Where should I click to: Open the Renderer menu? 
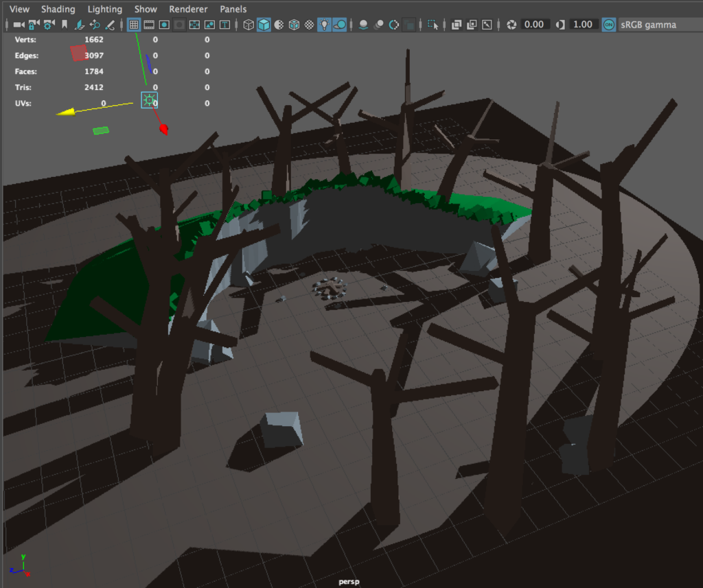(x=188, y=9)
